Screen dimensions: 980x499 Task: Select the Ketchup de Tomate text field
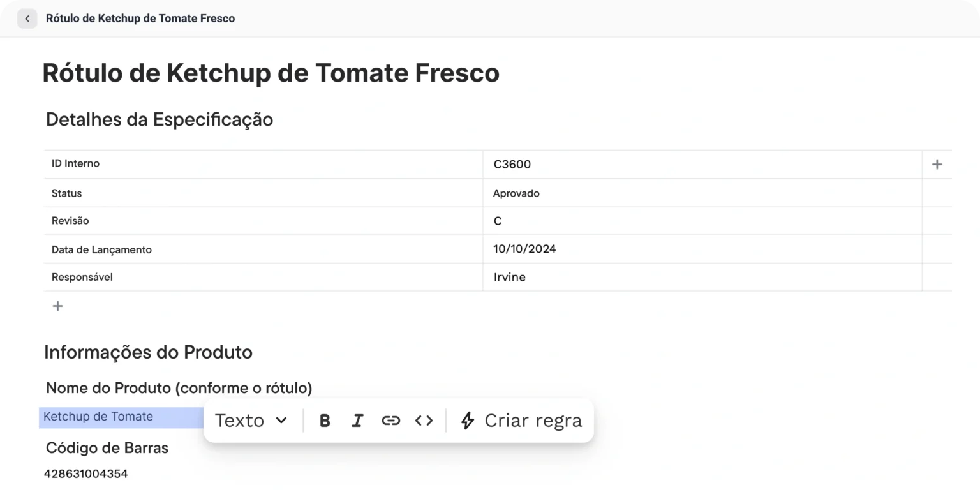[98, 417]
